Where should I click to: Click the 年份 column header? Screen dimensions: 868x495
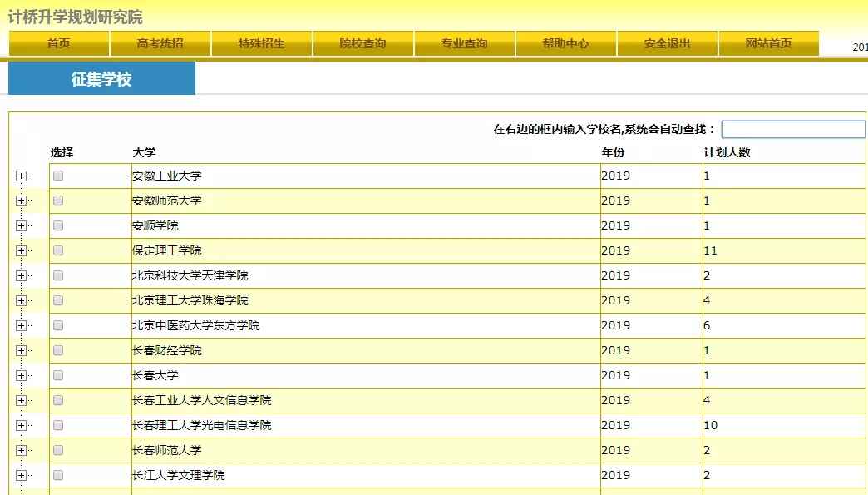pyautogui.click(x=614, y=152)
